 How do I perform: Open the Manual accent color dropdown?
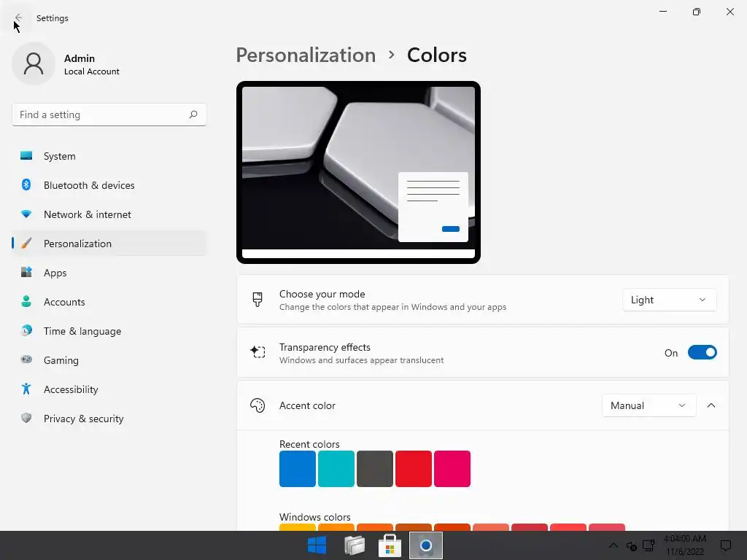tap(649, 405)
